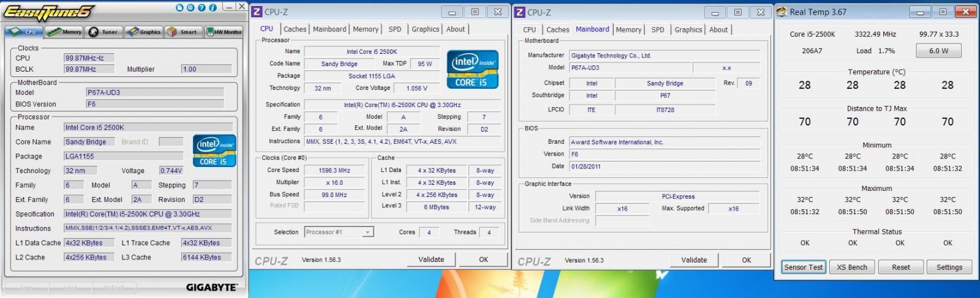980x298 pixels.
Task: Click the XS Bench button in Real Temp
Action: (852, 267)
